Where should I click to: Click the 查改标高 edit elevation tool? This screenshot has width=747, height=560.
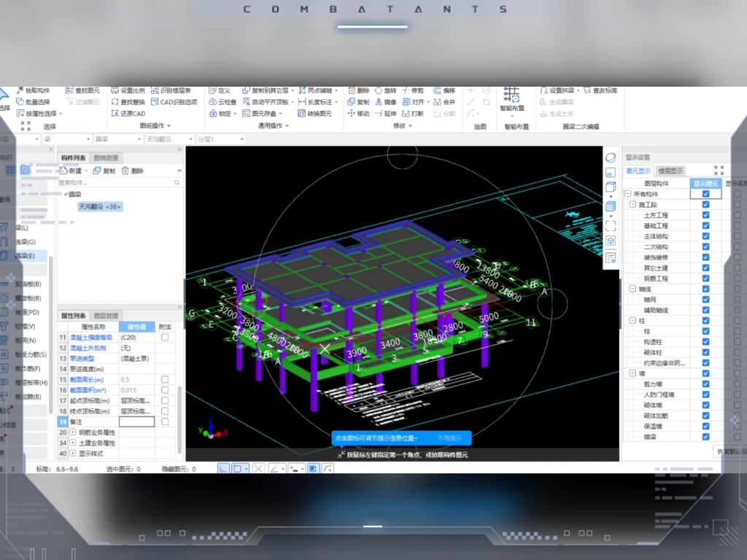pos(601,90)
